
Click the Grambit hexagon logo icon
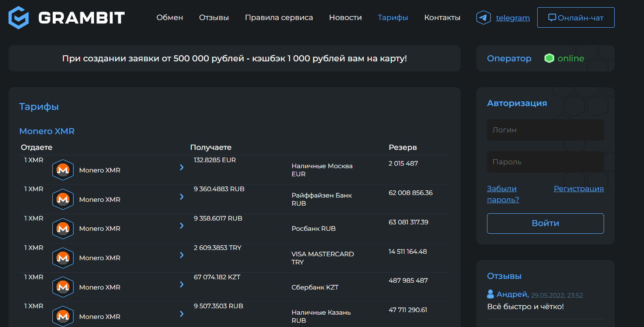coord(19,17)
